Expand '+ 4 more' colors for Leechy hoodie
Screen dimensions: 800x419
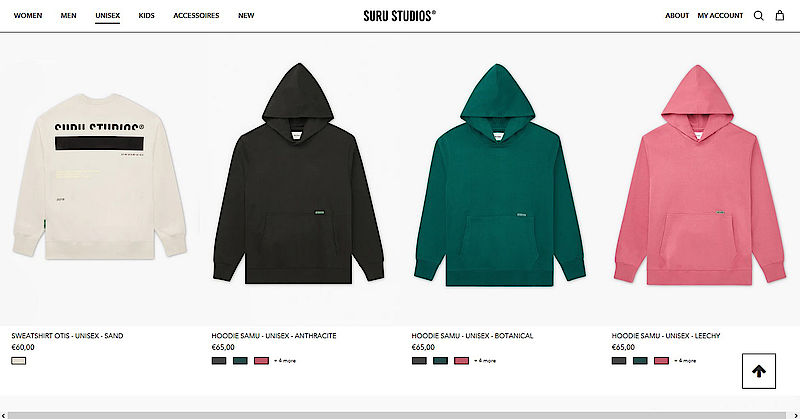point(685,361)
